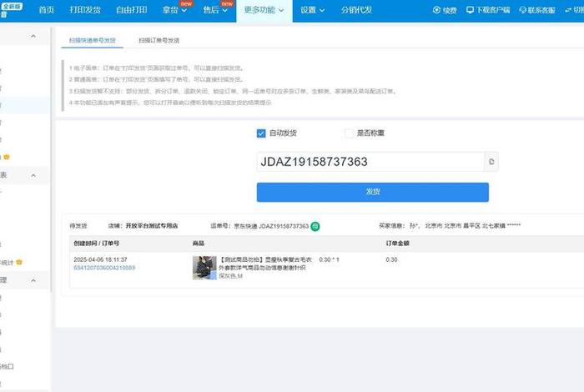
Task: Click the 商品 column header
Action: tap(199, 243)
